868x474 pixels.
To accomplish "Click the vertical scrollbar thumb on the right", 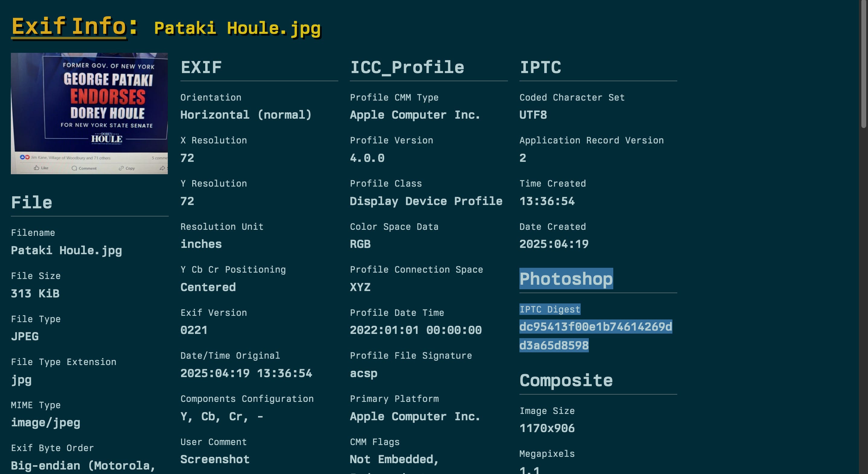I will coord(863,64).
